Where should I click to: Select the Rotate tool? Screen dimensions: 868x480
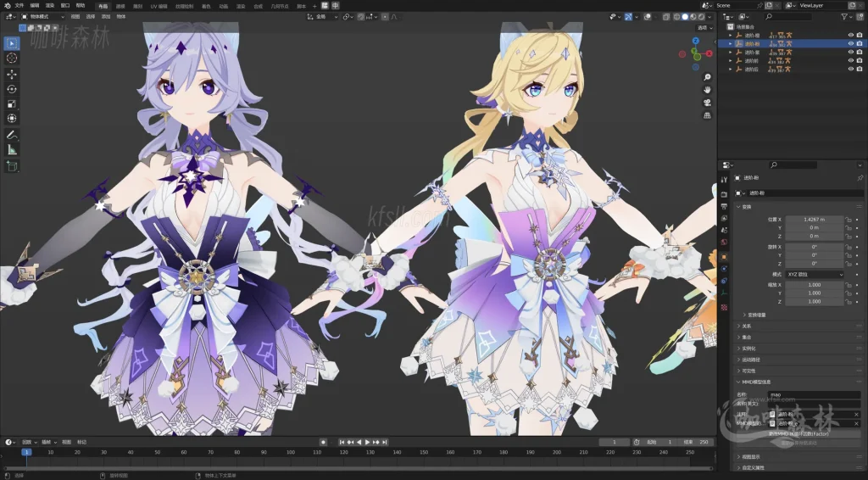point(12,88)
